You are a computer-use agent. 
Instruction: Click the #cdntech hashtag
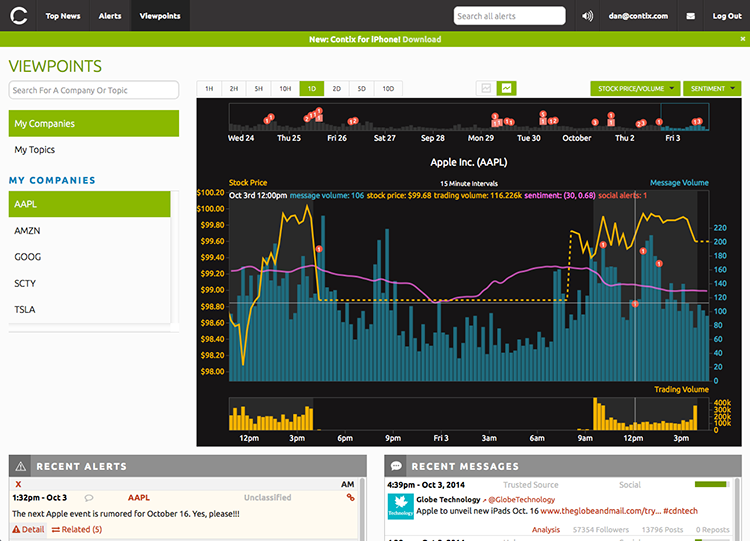(681, 511)
